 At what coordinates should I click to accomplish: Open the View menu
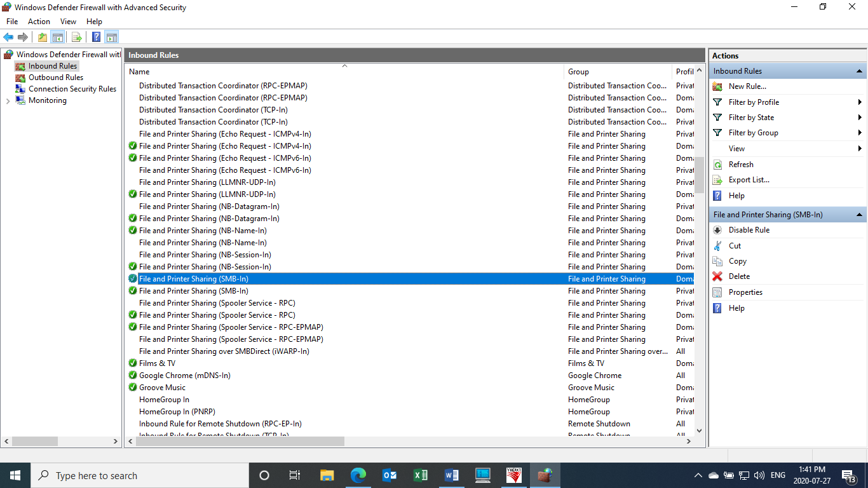coord(68,21)
